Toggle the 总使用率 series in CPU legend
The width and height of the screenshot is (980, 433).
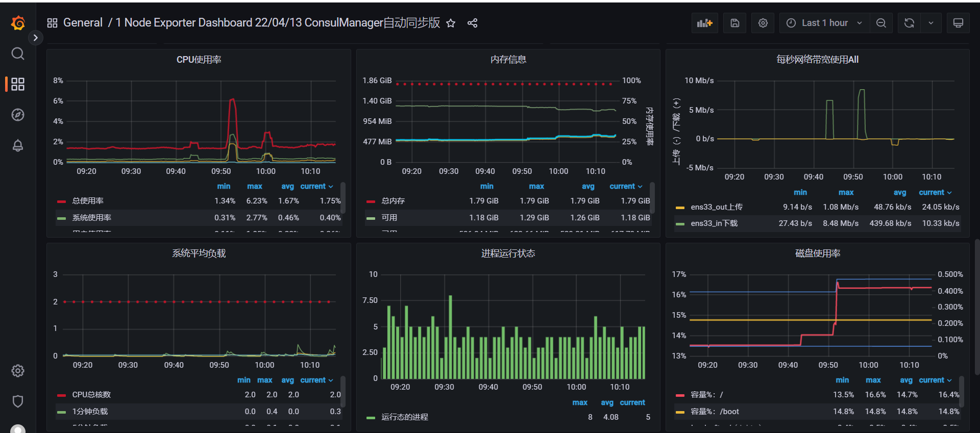(x=88, y=201)
